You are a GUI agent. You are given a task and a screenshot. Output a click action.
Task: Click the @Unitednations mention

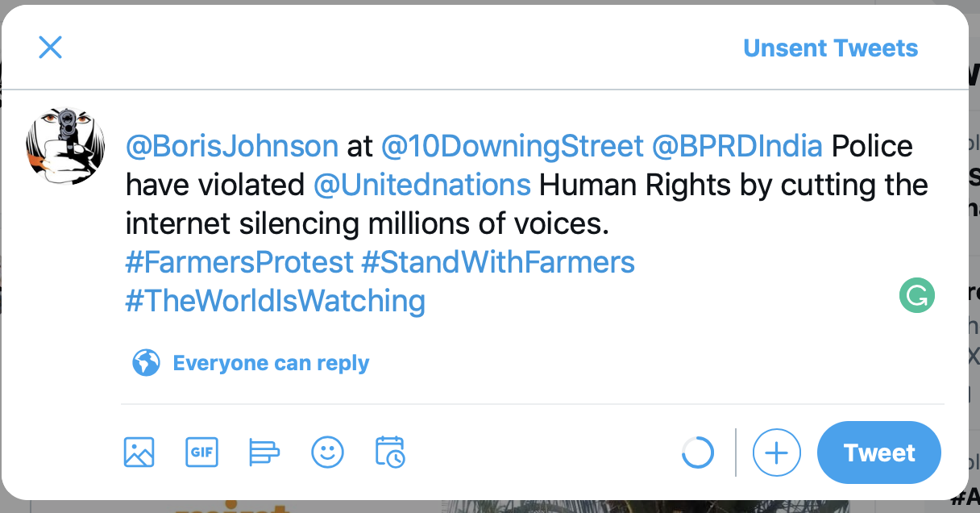[x=421, y=185]
